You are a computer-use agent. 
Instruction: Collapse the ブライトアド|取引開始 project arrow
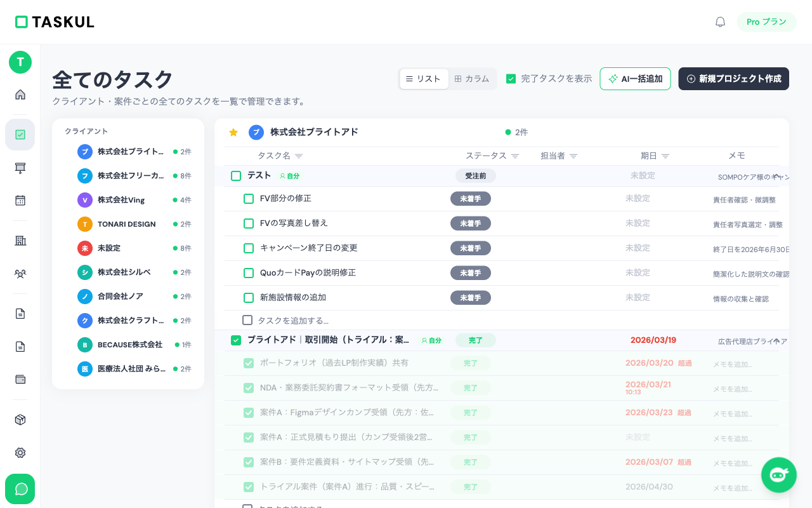tap(776, 341)
